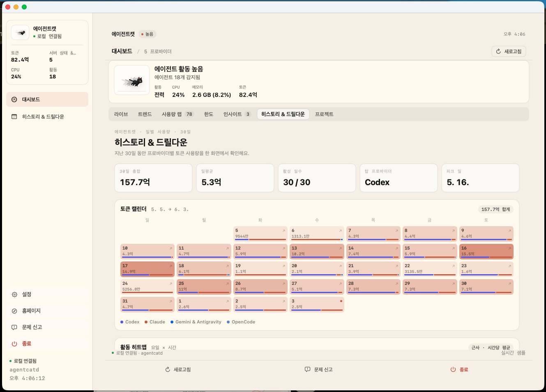Open the 사용량 랩 tab with badge 78

click(x=177, y=114)
